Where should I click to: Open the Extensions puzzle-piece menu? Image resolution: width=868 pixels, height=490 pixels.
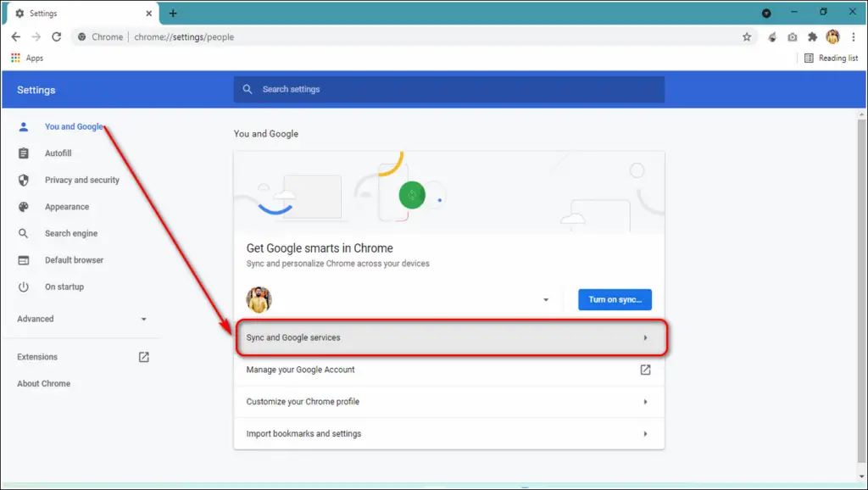tap(812, 37)
